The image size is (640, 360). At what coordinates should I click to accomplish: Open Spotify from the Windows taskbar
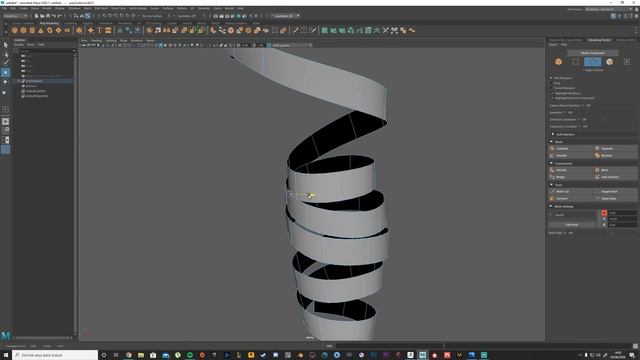click(190, 355)
